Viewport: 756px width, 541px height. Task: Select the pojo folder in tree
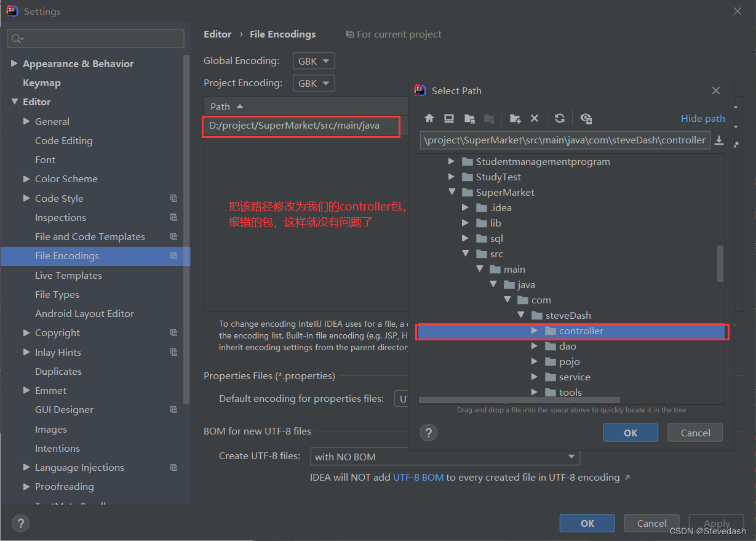click(x=570, y=361)
